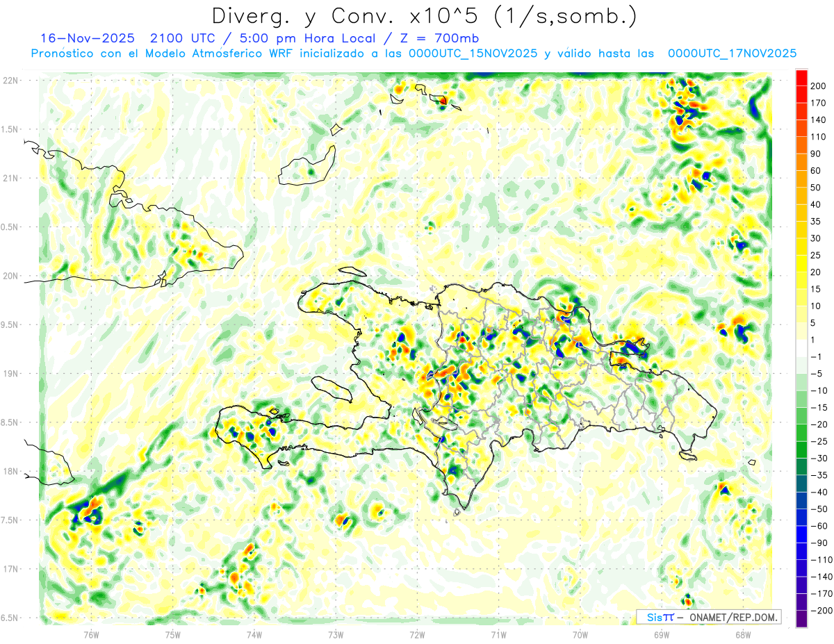Click the colorbar swatch between 170 and 200
Viewport: 834px width, 644px height.
[802, 94]
